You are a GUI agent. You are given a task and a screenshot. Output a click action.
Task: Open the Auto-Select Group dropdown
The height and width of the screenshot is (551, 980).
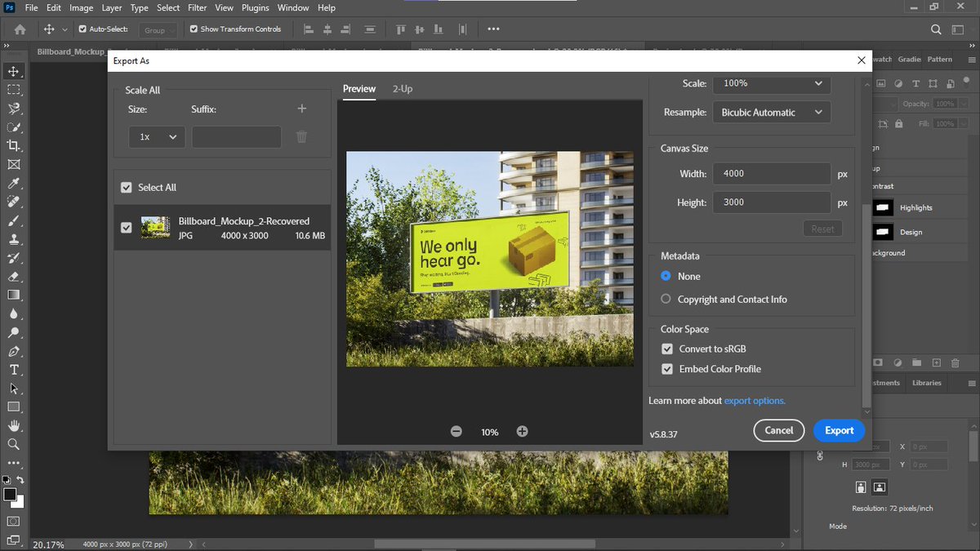coord(160,30)
